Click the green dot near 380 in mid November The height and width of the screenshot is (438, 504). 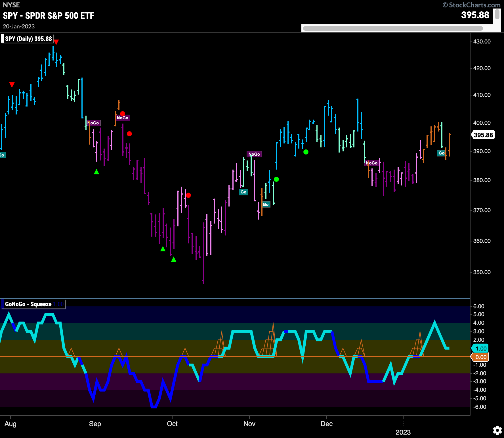276,179
